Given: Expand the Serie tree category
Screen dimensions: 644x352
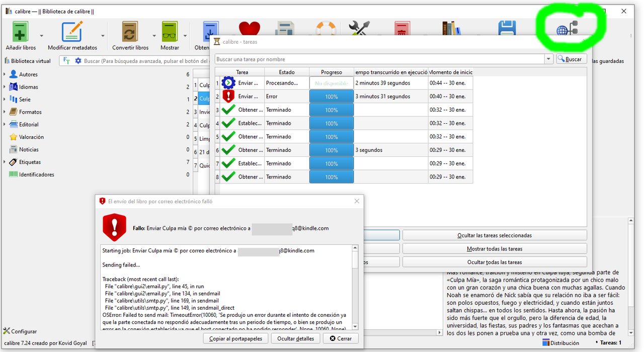Looking at the screenshot, I should (x=5, y=100).
